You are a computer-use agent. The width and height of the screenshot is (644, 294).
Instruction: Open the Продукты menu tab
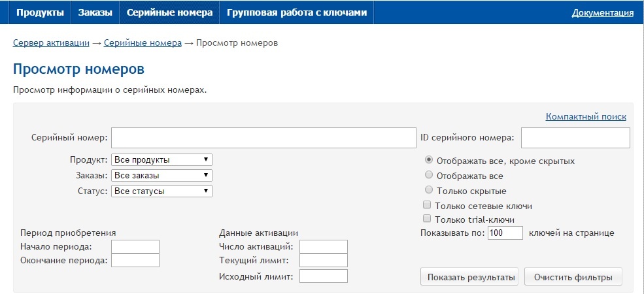(40, 12)
